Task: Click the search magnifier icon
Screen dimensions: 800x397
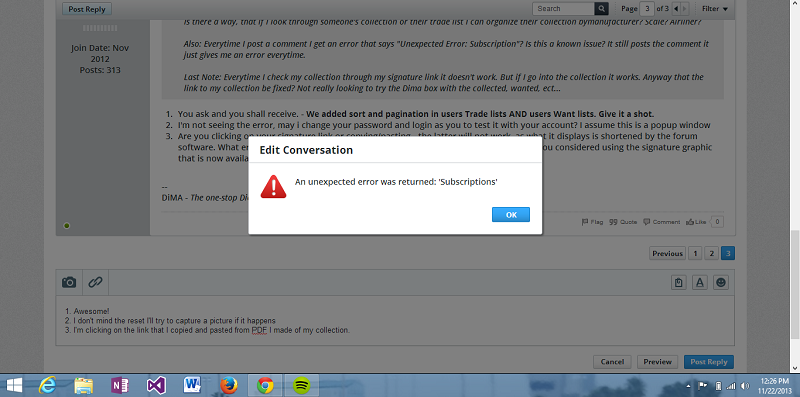Action: [x=602, y=9]
